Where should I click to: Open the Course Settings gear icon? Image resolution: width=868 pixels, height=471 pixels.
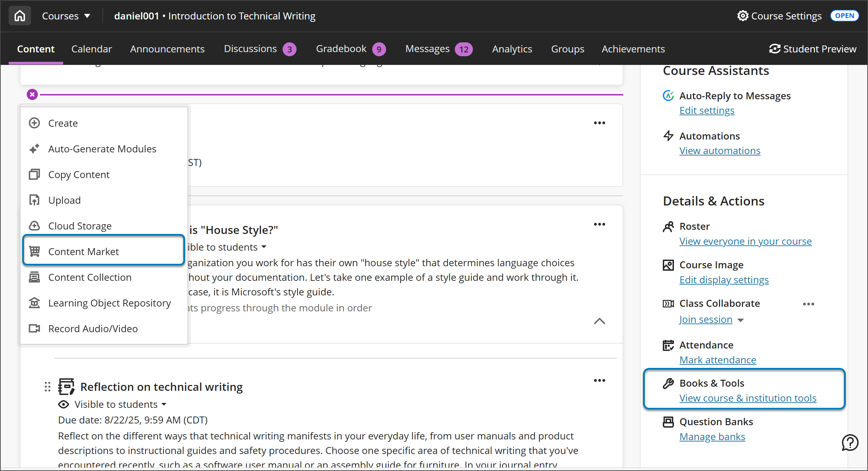pos(743,16)
